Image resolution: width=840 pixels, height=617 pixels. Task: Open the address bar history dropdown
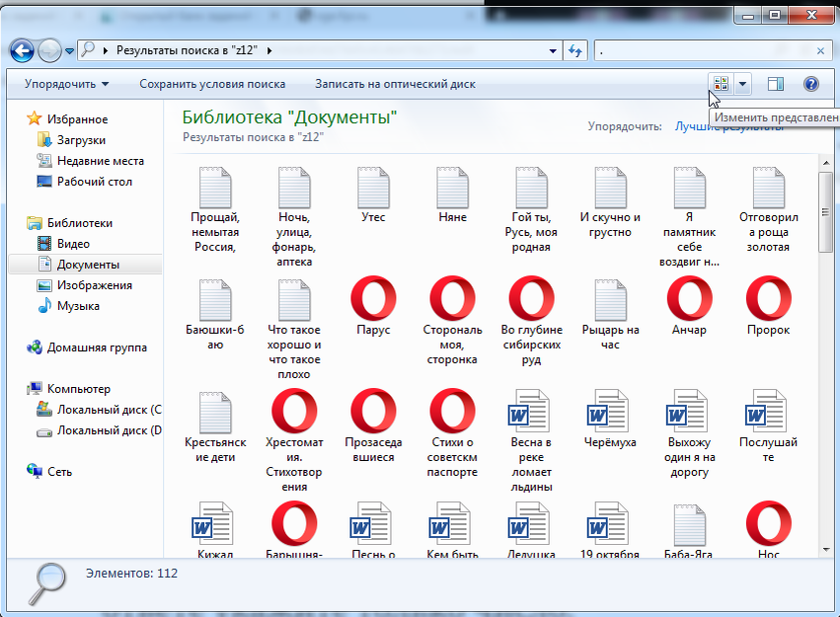click(553, 51)
